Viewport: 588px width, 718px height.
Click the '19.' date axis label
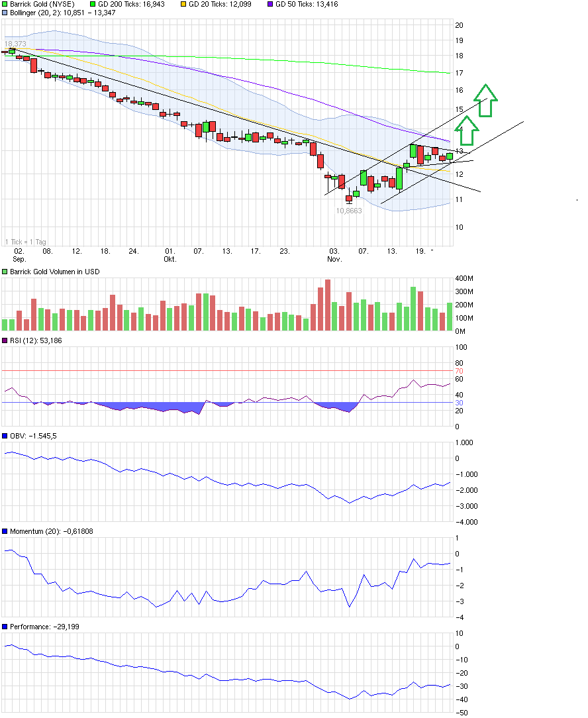(420, 252)
